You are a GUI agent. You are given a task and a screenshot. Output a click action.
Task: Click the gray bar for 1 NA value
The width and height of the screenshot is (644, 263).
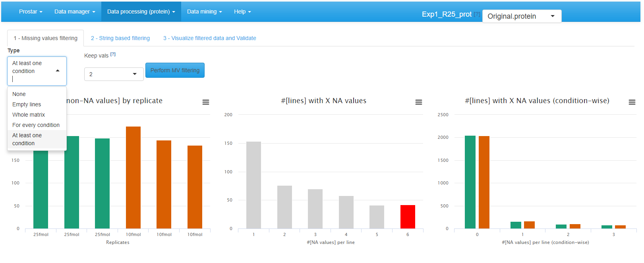click(x=253, y=185)
